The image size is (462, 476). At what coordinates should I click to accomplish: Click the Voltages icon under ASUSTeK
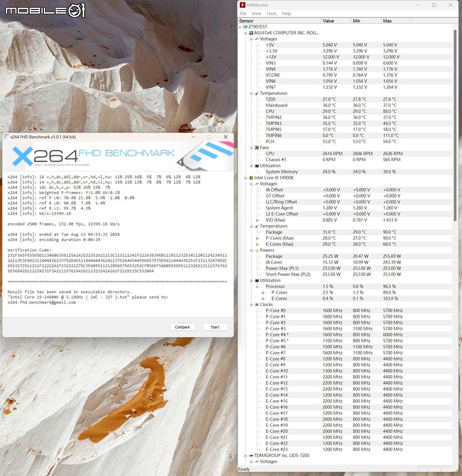[257, 39]
